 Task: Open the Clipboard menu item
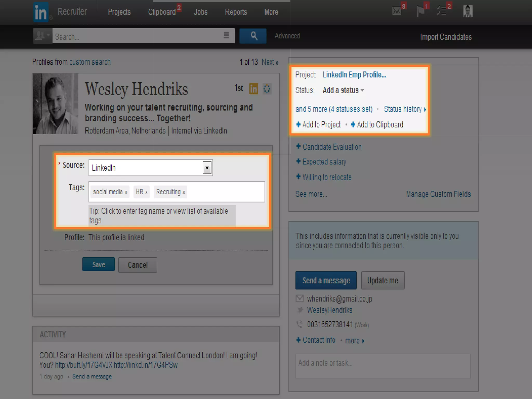click(162, 12)
